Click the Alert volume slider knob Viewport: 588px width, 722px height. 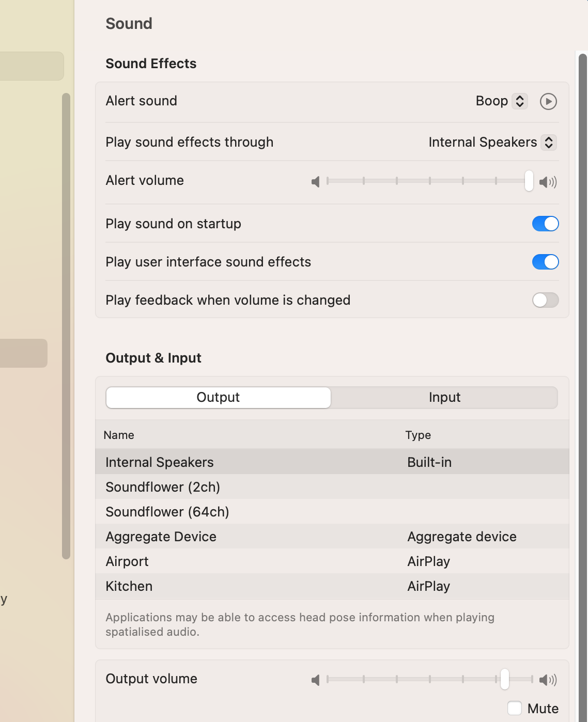click(529, 181)
